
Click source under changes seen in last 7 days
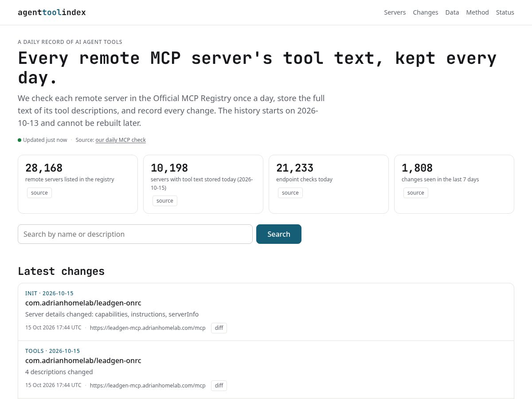click(x=416, y=193)
